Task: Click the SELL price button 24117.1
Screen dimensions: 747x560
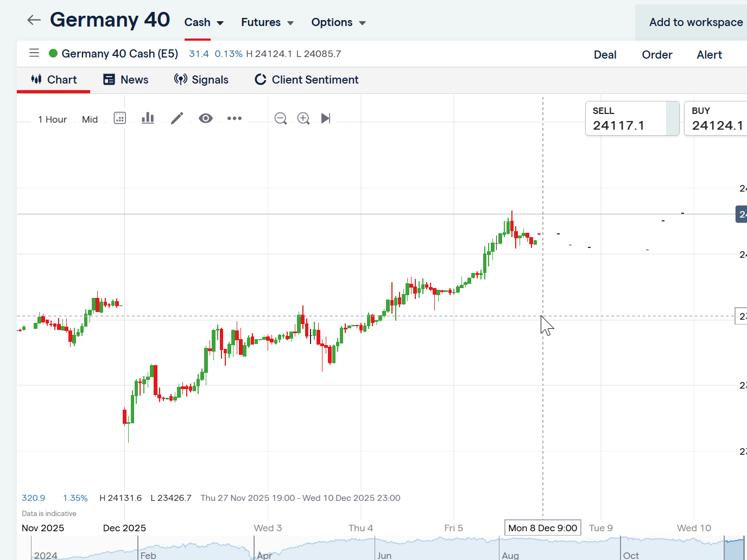Action: click(x=631, y=119)
